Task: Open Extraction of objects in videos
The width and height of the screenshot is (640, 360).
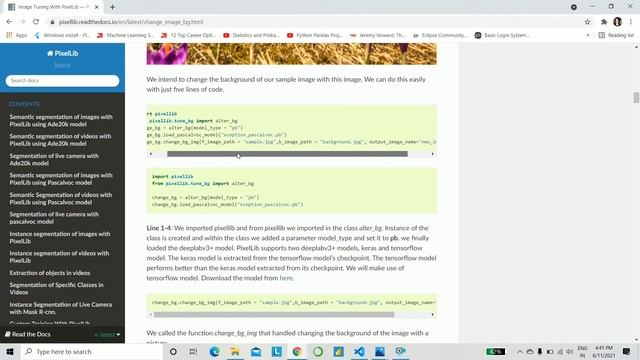Action: (x=50, y=273)
